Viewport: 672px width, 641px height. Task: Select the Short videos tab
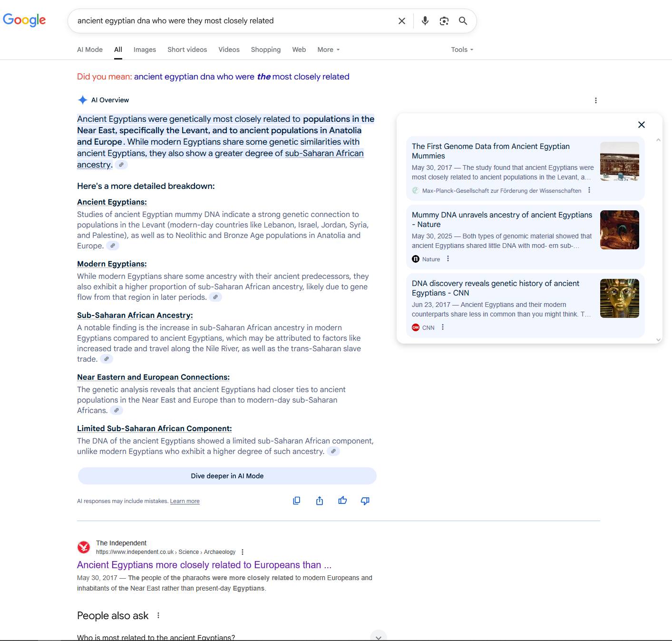[187, 49]
